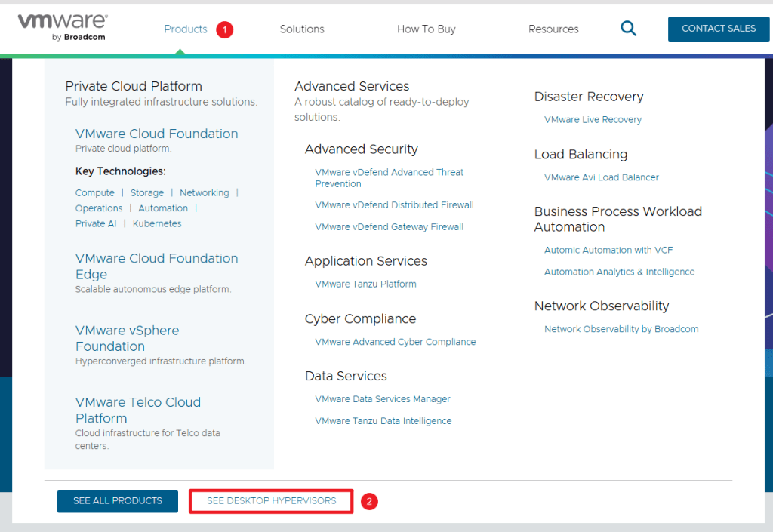
Task: Open the Solutions menu
Action: (302, 29)
